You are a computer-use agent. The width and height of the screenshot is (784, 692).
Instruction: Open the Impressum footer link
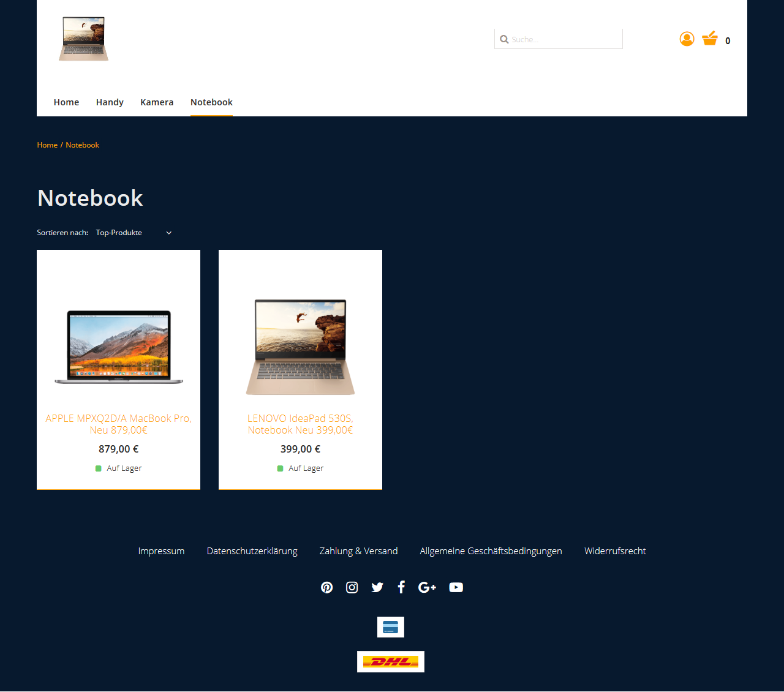click(x=161, y=551)
